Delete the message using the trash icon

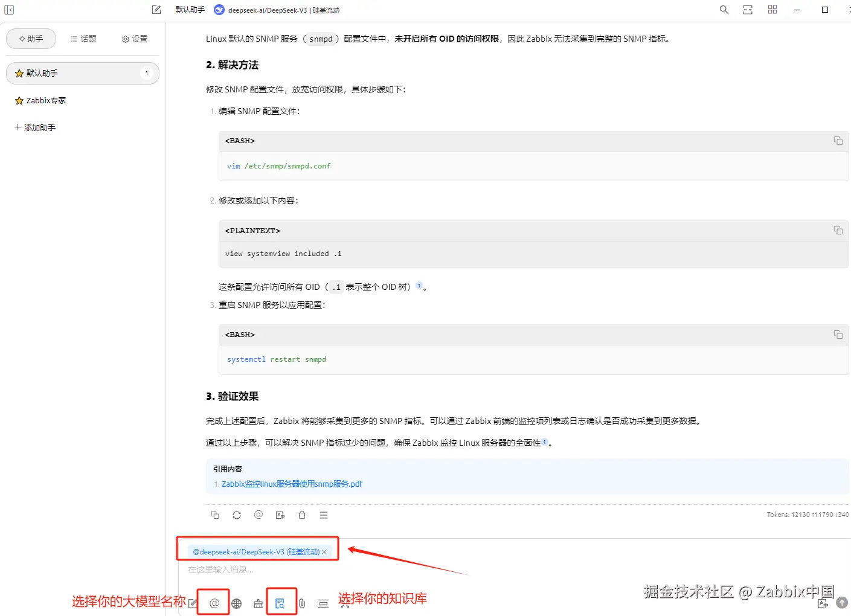tap(302, 515)
